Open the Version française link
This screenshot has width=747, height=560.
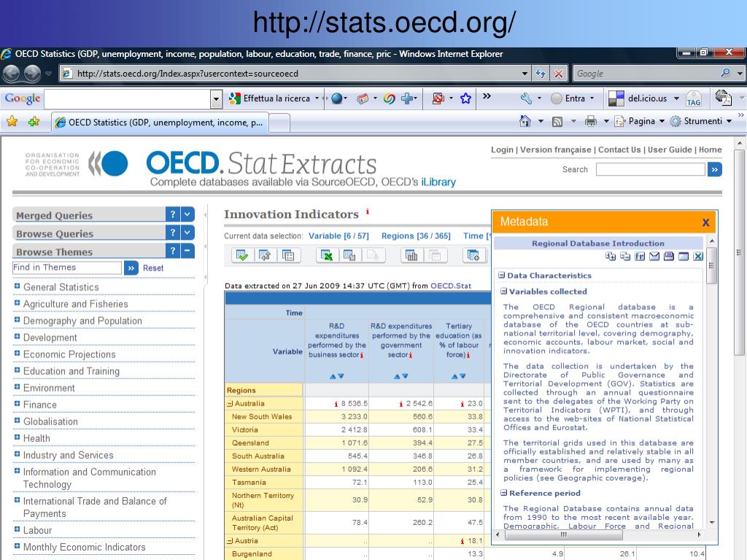(x=555, y=149)
